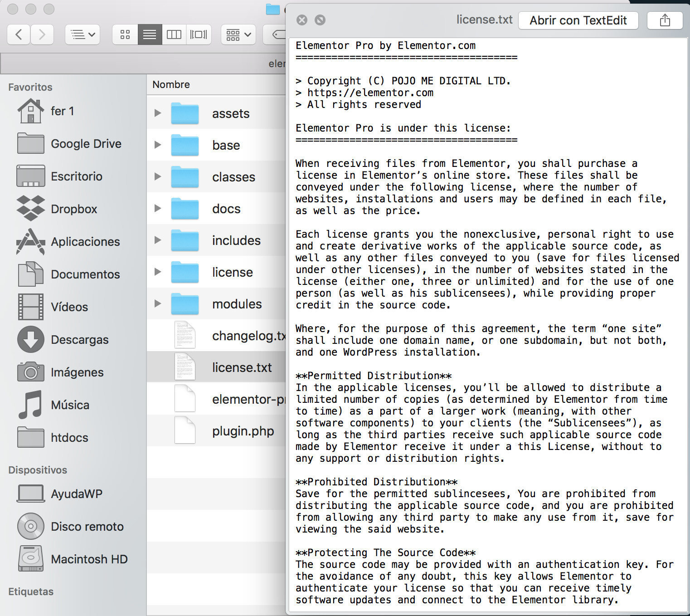Open Descargas from the sidebar
Image resolution: width=690 pixels, height=616 pixels.
(x=79, y=340)
